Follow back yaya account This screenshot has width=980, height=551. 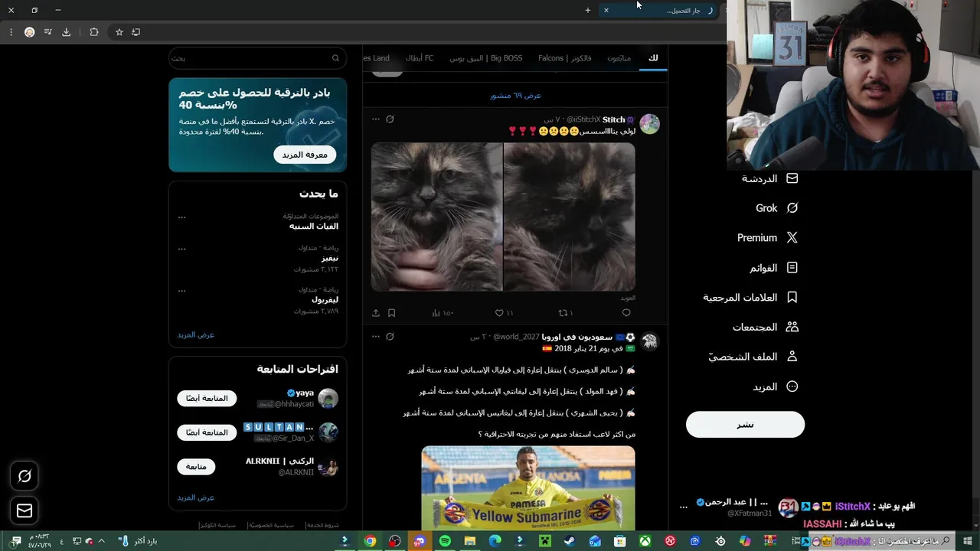[x=207, y=399]
